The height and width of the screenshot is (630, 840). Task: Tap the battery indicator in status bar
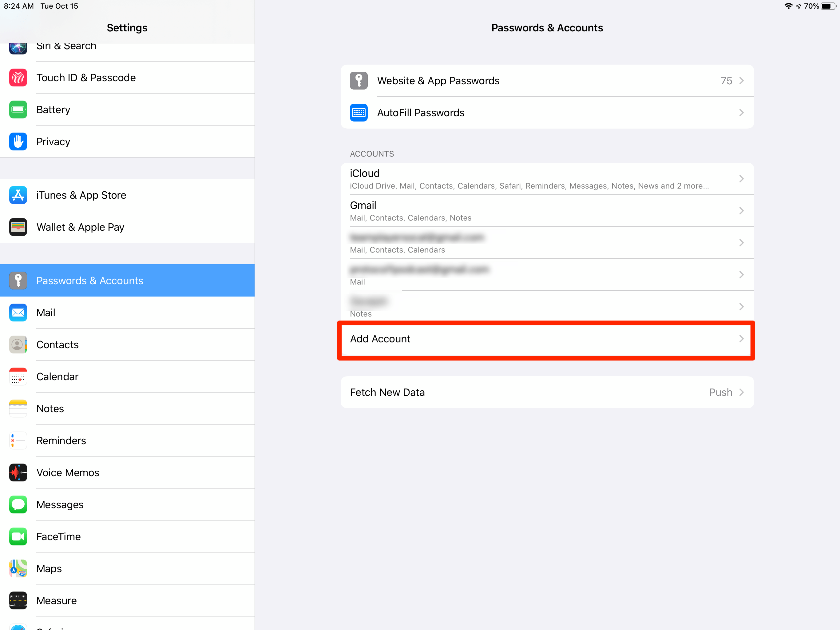click(x=828, y=6)
